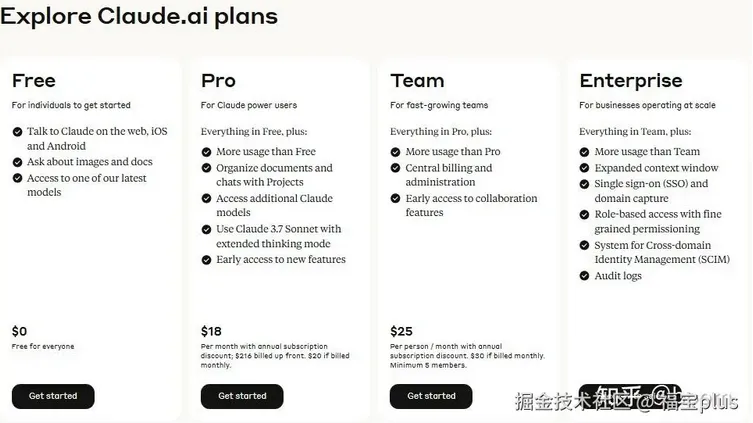Image resolution: width=753 pixels, height=423 pixels.
Task: Click checkmark beside 'Expanded context window'
Action: (x=584, y=168)
